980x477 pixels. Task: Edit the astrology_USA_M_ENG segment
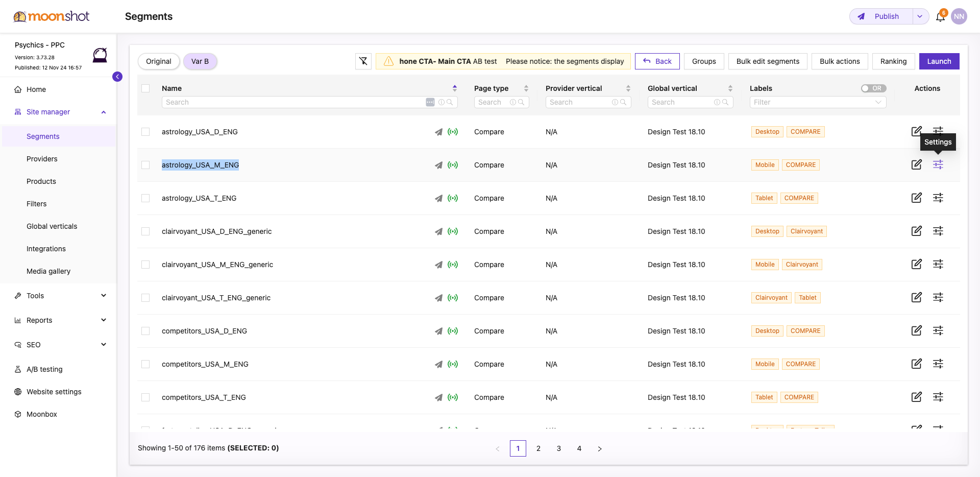click(x=917, y=164)
